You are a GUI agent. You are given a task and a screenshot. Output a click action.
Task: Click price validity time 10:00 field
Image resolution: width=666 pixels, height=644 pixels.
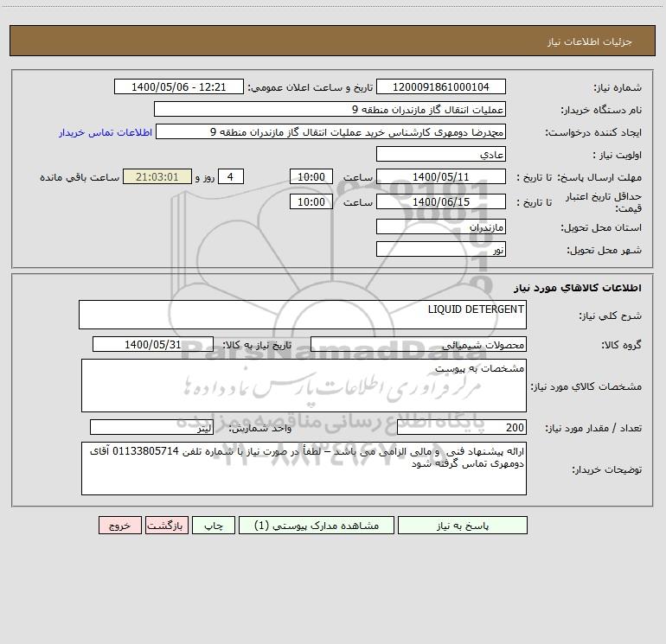click(311, 201)
